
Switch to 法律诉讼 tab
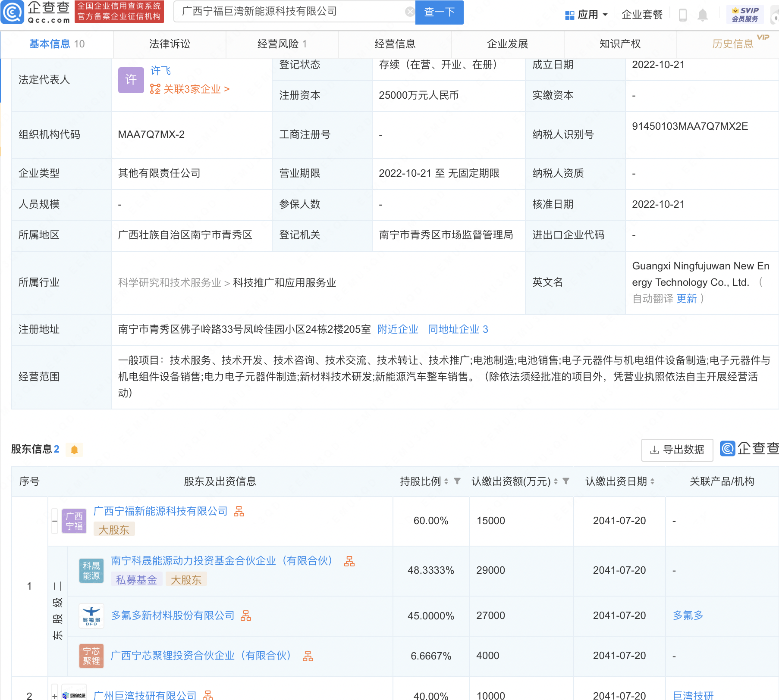(x=170, y=44)
